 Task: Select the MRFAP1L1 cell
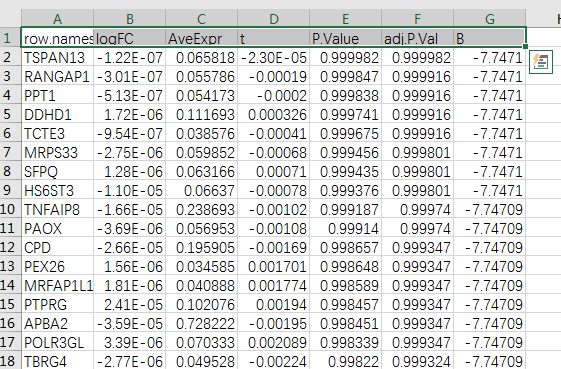pos(57,285)
